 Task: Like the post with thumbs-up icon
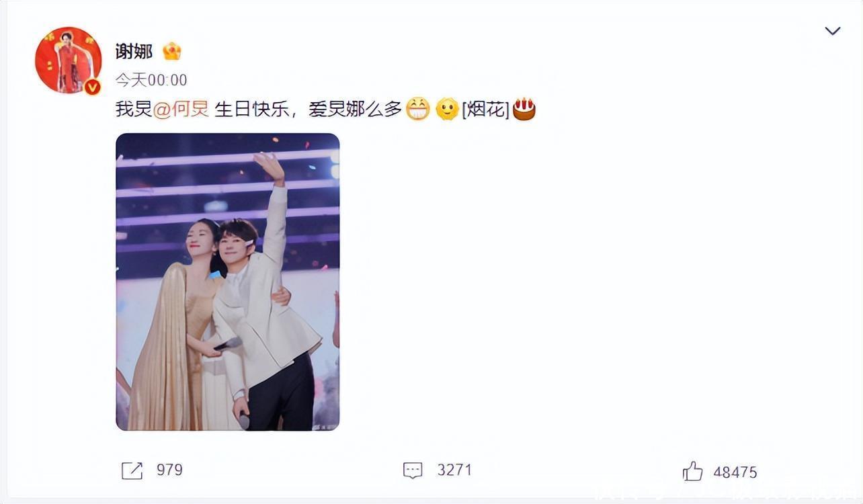click(692, 471)
